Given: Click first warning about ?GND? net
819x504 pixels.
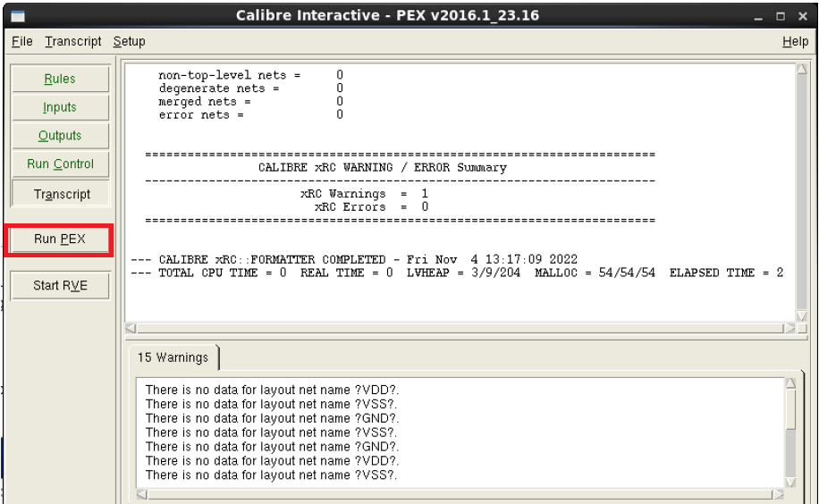Looking at the screenshot, I should [272, 418].
